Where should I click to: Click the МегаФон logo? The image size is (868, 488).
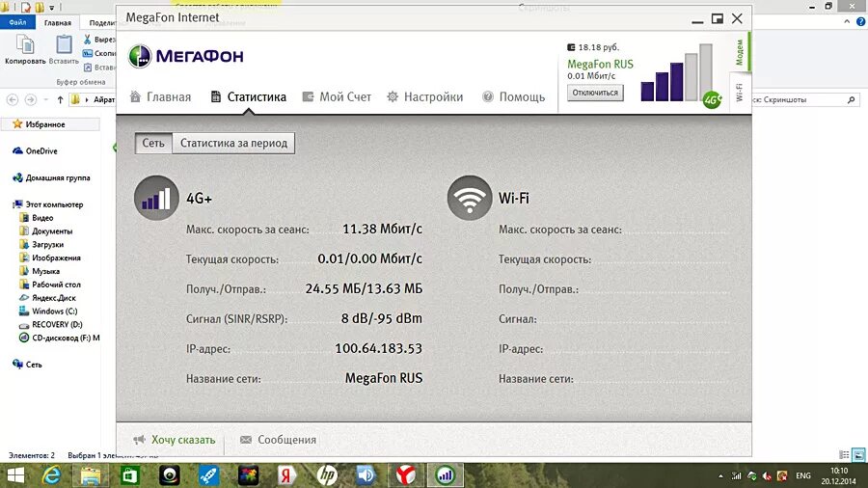(185, 56)
